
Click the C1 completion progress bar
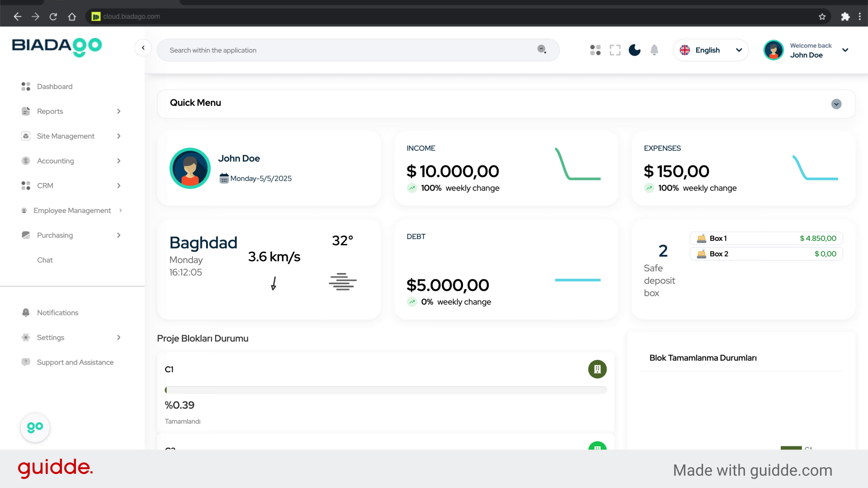point(386,390)
